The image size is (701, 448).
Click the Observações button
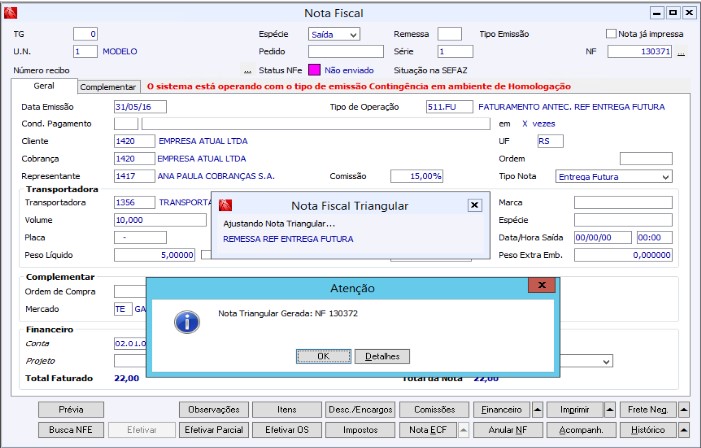coord(214,410)
